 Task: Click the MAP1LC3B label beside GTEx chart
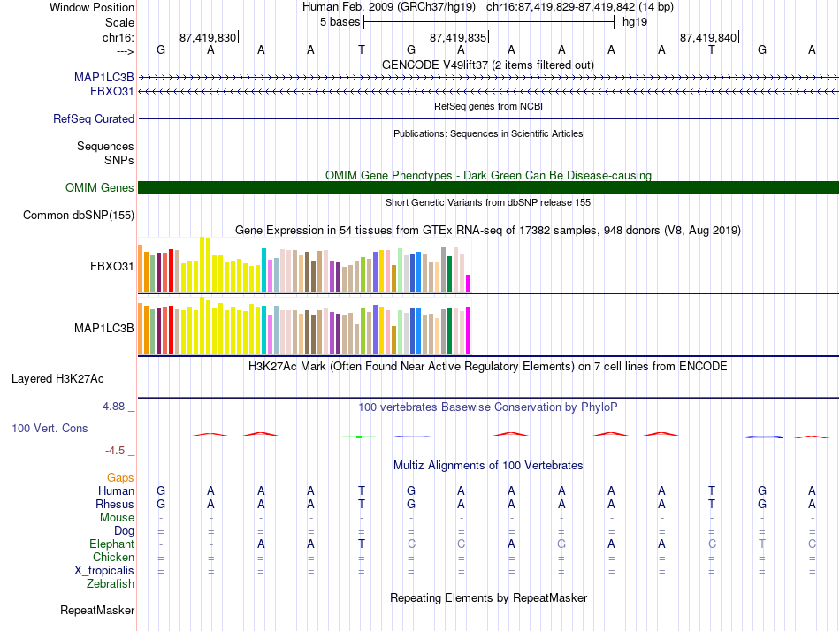click(104, 329)
